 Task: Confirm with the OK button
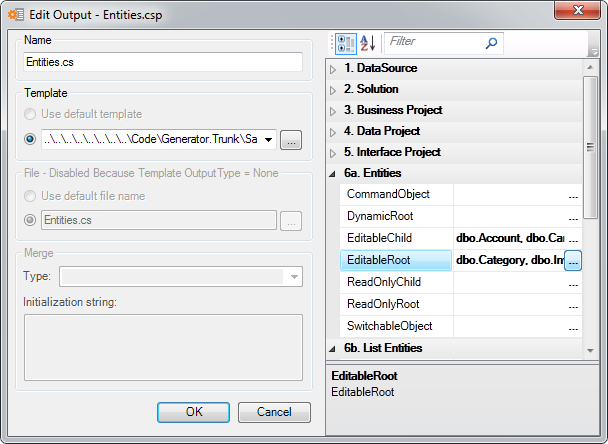pyautogui.click(x=193, y=412)
